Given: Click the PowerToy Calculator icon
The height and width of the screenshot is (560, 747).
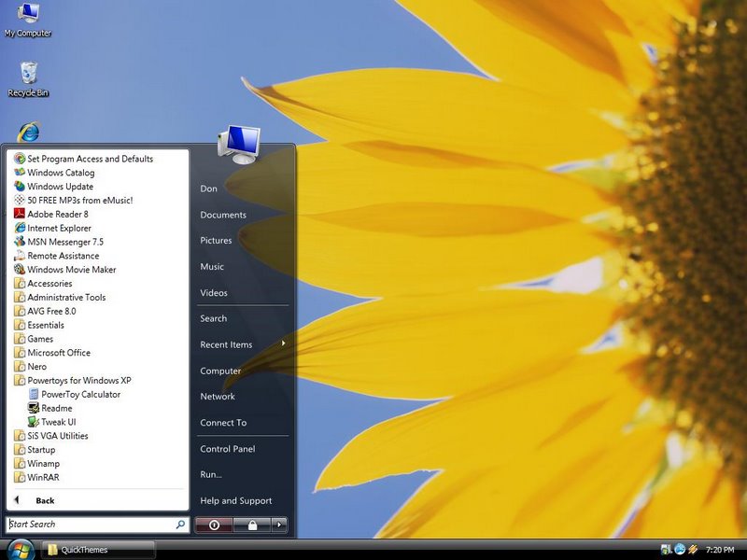Looking at the screenshot, I should click(x=34, y=394).
